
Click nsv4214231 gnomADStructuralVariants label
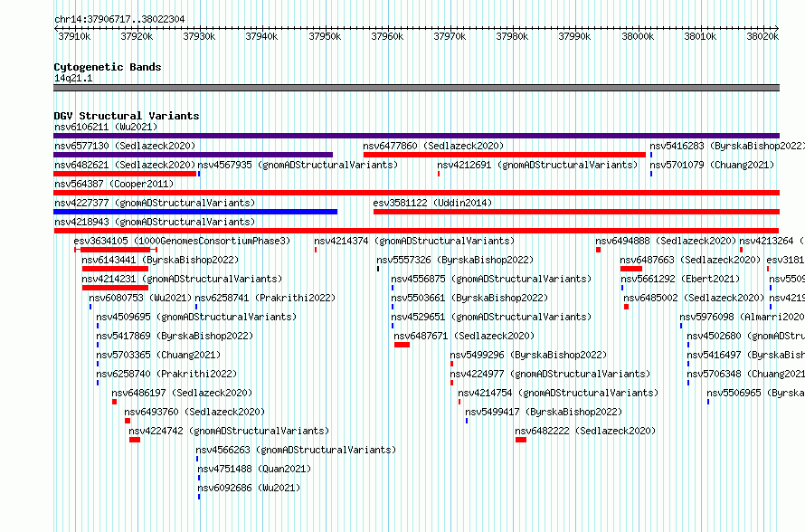coord(182,279)
